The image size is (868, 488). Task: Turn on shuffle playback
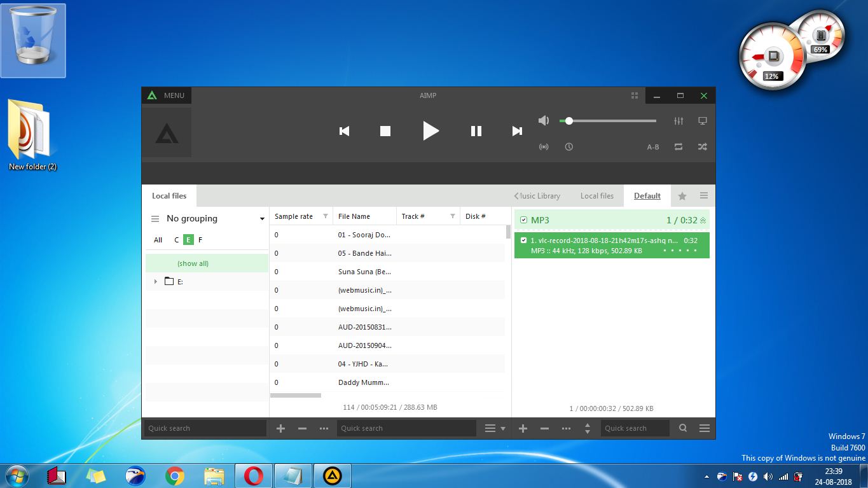pyautogui.click(x=702, y=147)
